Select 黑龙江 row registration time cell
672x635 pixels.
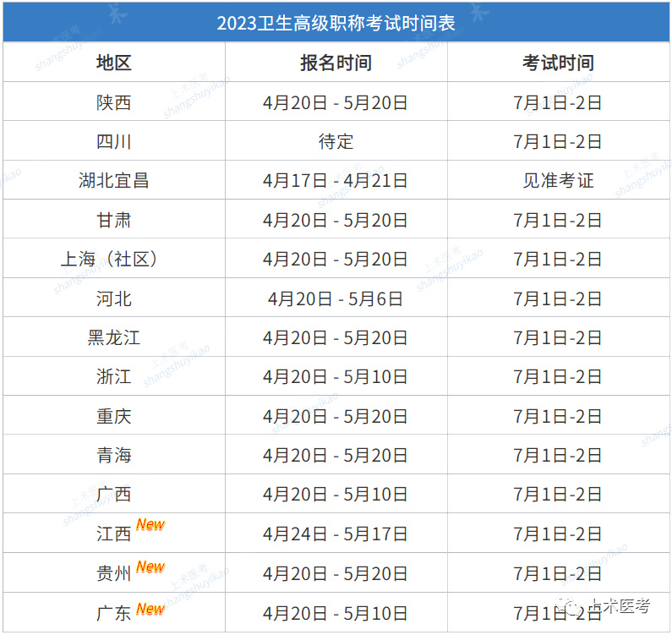coord(335,337)
